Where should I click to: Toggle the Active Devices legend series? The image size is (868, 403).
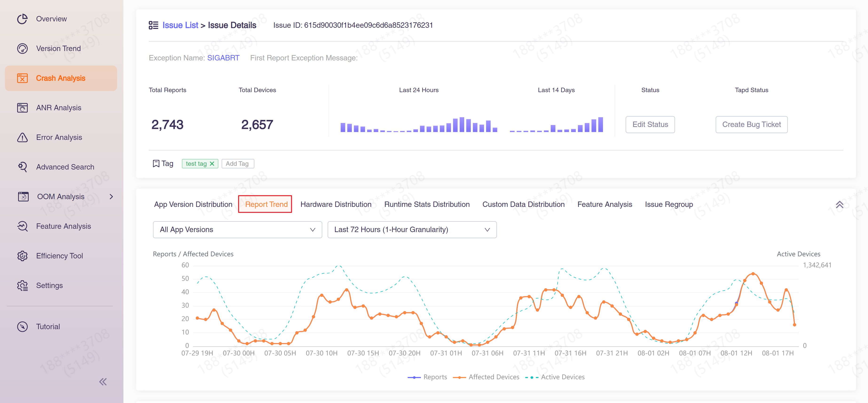pyautogui.click(x=555, y=377)
